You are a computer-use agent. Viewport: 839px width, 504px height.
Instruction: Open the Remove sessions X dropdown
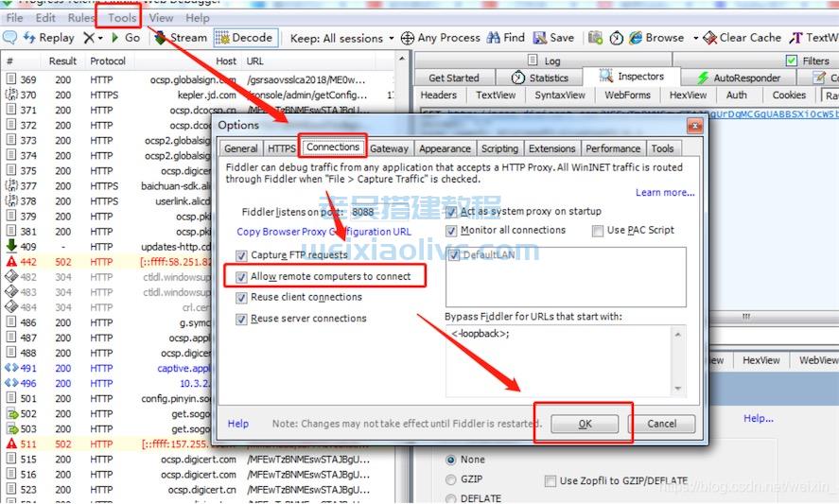tap(100, 39)
